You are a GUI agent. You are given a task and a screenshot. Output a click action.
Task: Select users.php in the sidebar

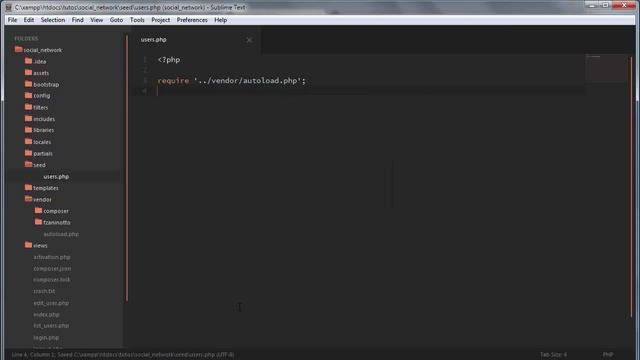56,177
